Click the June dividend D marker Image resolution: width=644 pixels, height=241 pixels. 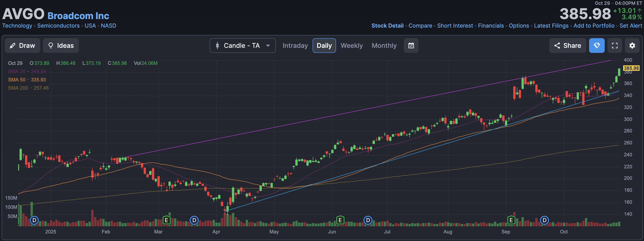368,221
